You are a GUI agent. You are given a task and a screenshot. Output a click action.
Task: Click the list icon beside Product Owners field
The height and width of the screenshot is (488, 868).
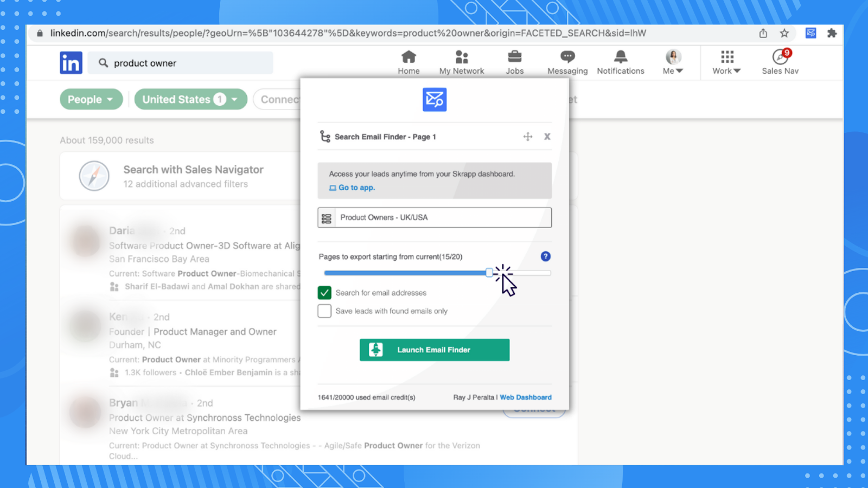point(327,218)
